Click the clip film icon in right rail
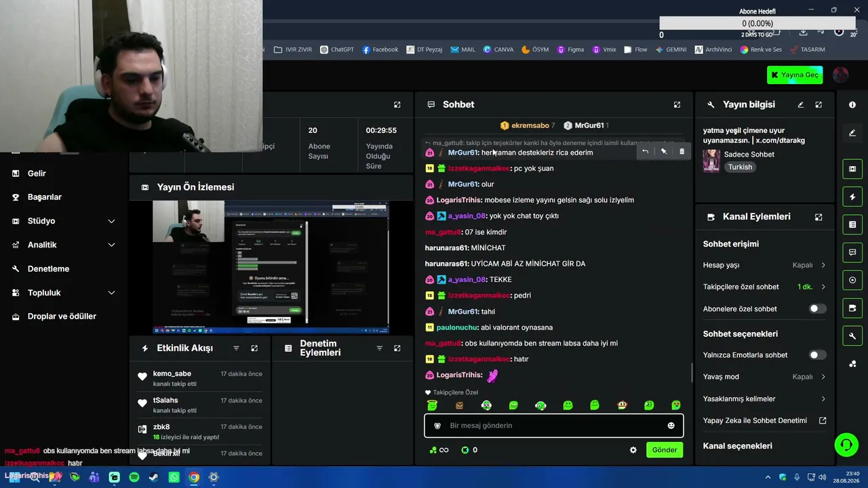The width and height of the screenshot is (868, 488). [x=852, y=169]
